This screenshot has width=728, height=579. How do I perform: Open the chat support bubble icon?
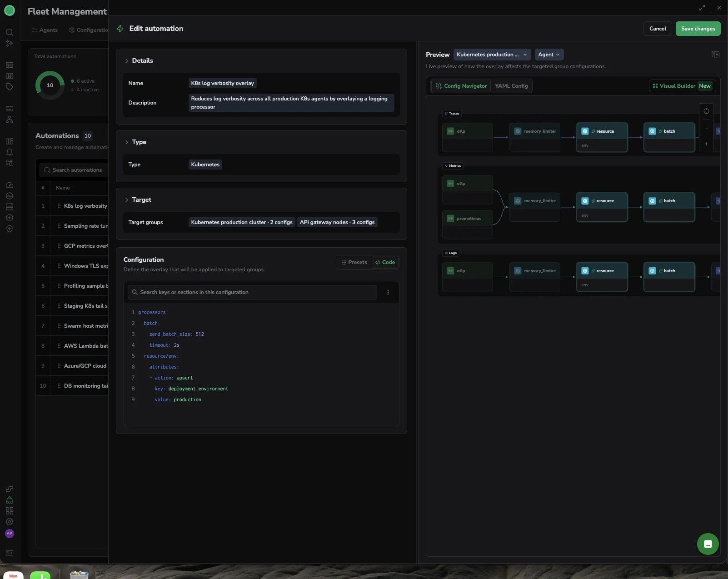[x=708, y=544]
